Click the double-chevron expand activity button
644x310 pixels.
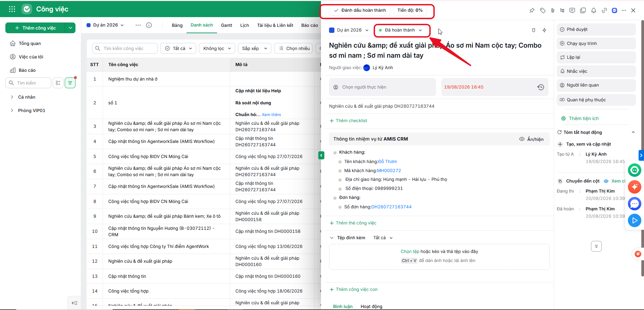point(596,246)
